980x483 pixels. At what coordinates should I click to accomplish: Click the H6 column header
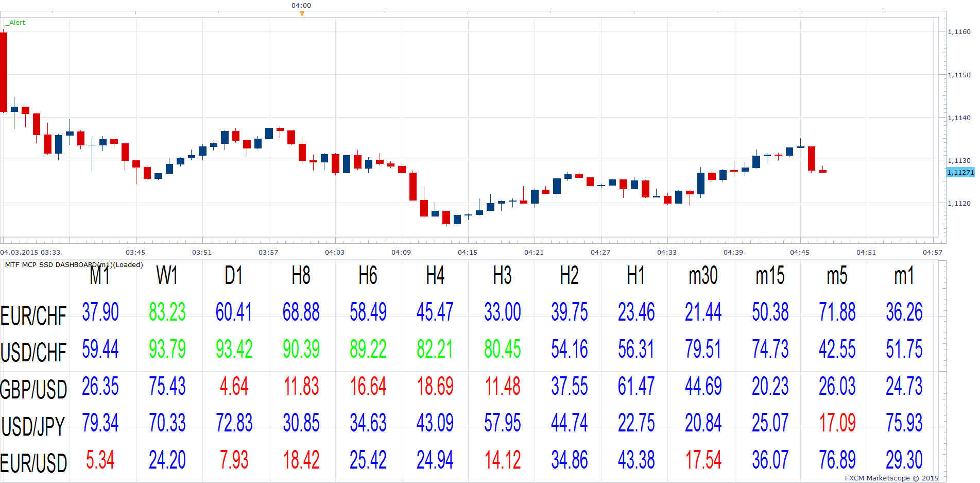(x=368, y=275)
